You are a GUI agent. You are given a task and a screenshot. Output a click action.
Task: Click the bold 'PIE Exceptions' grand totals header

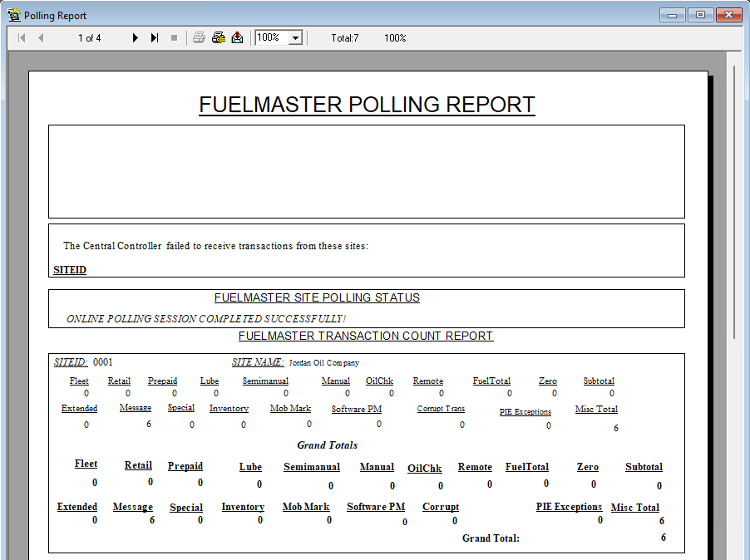(569, 507)
